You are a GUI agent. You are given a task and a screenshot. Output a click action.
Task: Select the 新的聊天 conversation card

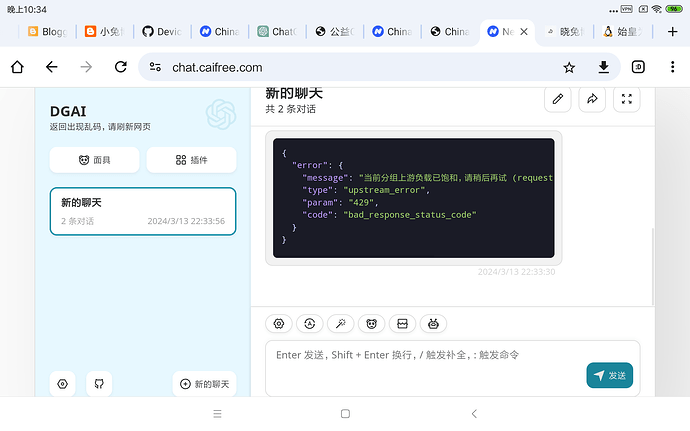point(143,211)
